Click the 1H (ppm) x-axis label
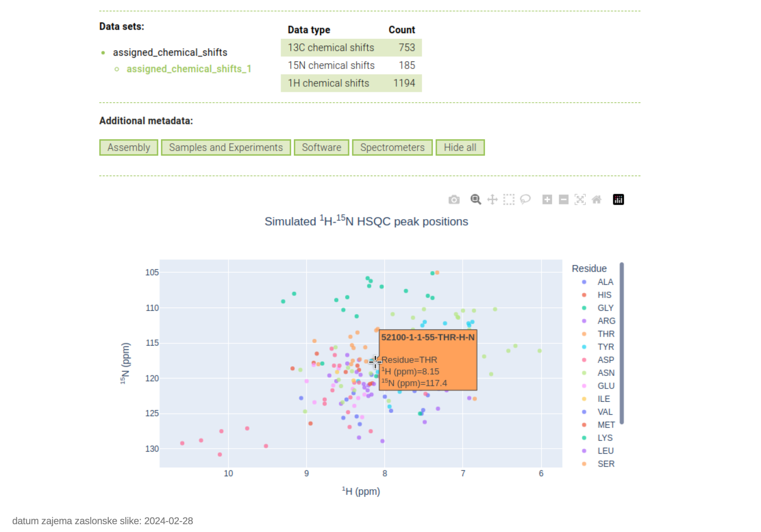Viewport: 761px width, 532px height. pos(361,491)
